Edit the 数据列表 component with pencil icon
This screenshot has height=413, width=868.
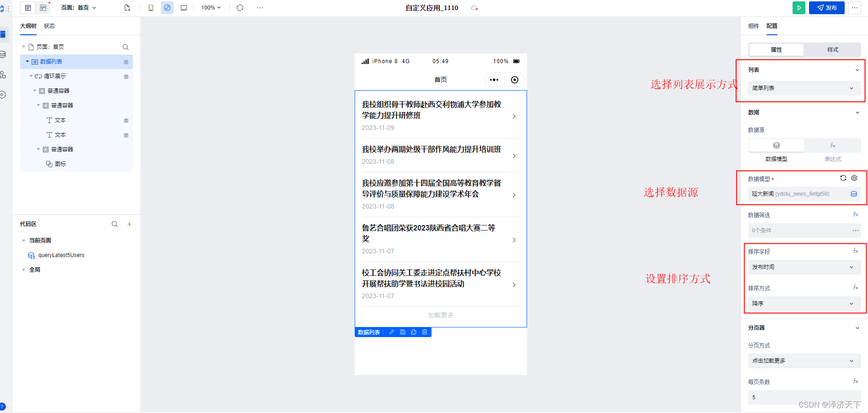(392, 332)
